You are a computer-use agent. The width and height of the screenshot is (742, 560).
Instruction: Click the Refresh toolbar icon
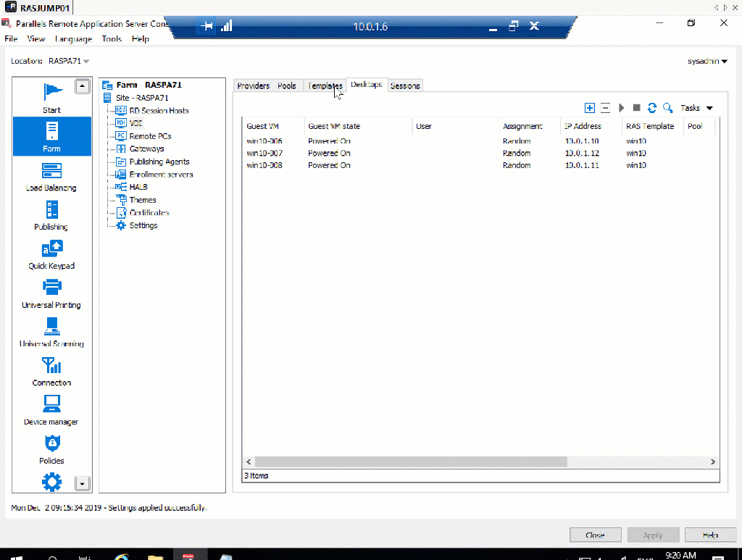(652, 108)
